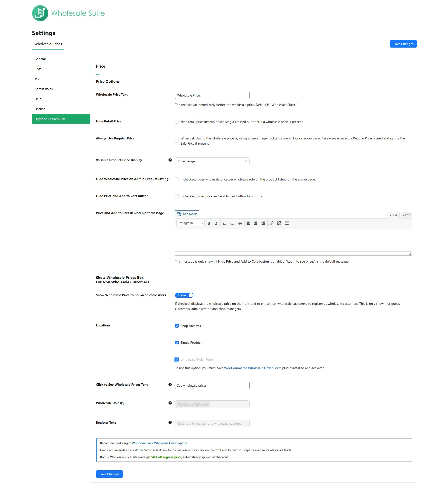Uncheck the Shop Archives location
This screenshot has width=448, height=485.
pos(177,326)
